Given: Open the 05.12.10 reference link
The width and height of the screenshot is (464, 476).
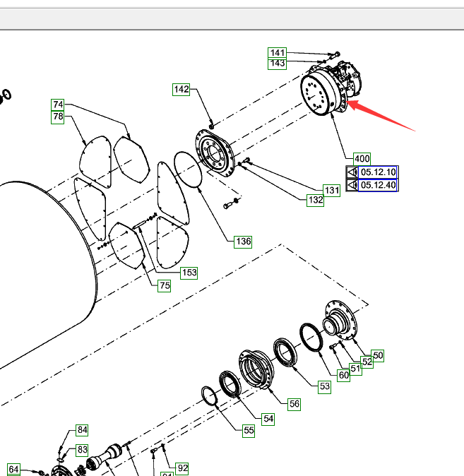Looking at the screenshot, I should pyautogui.click(x=379, y=172).
